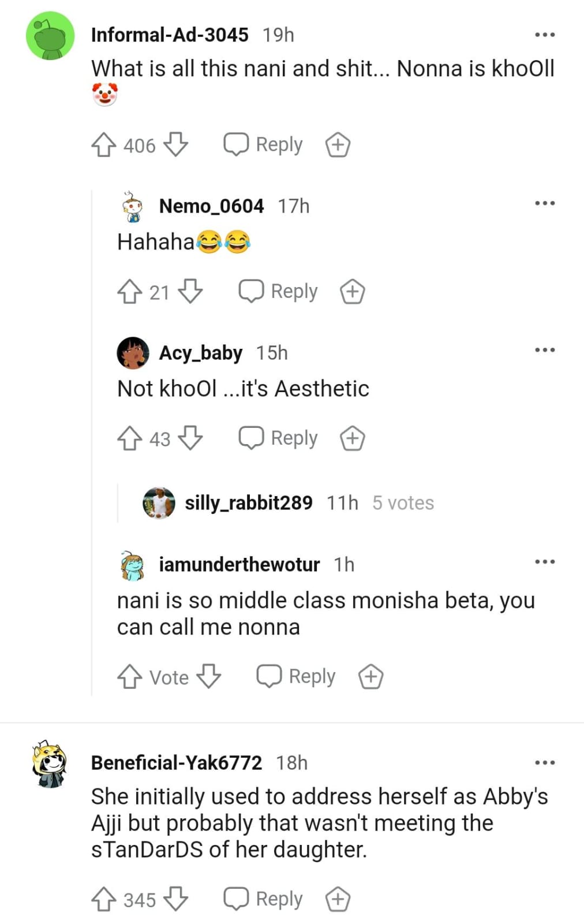Open Beneficial-Yak6772's user profile

[176, 762]
